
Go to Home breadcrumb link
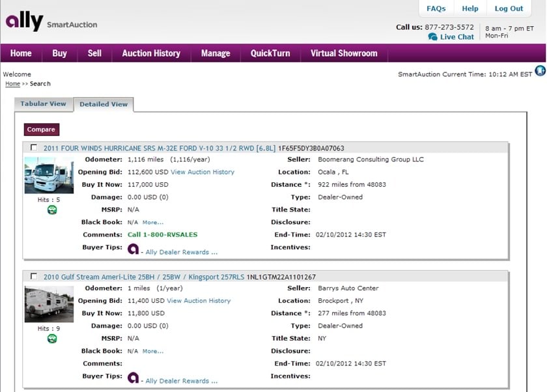coord(12,84)
